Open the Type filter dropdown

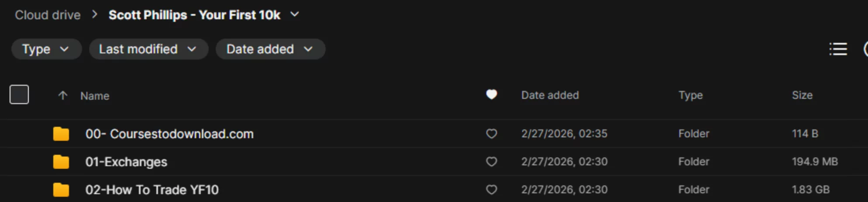[x=46, y=49]
